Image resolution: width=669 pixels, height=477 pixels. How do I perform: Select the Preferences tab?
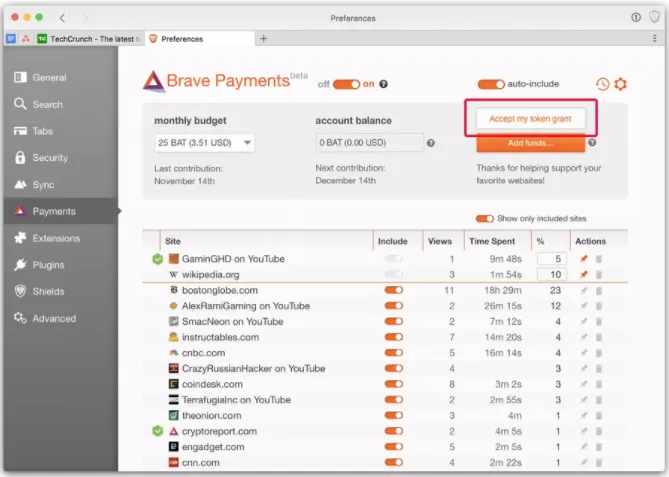click(x=200, y=39)
